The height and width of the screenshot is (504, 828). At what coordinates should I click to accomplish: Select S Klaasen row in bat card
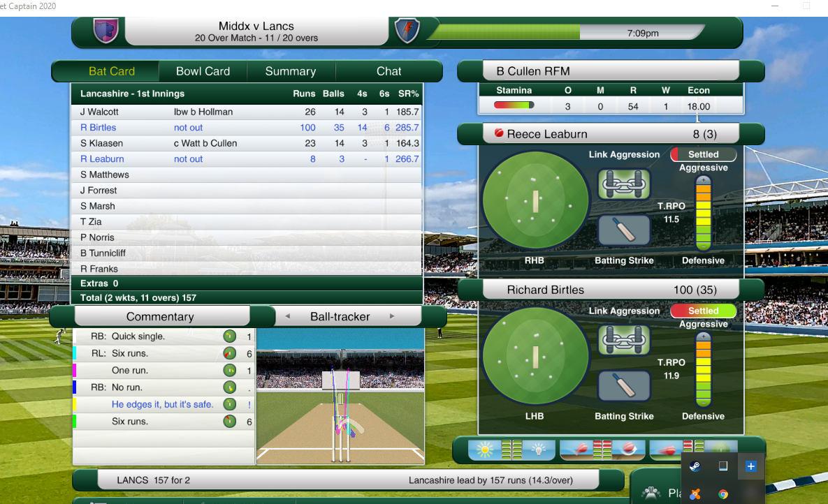click(x=247, y=143)
